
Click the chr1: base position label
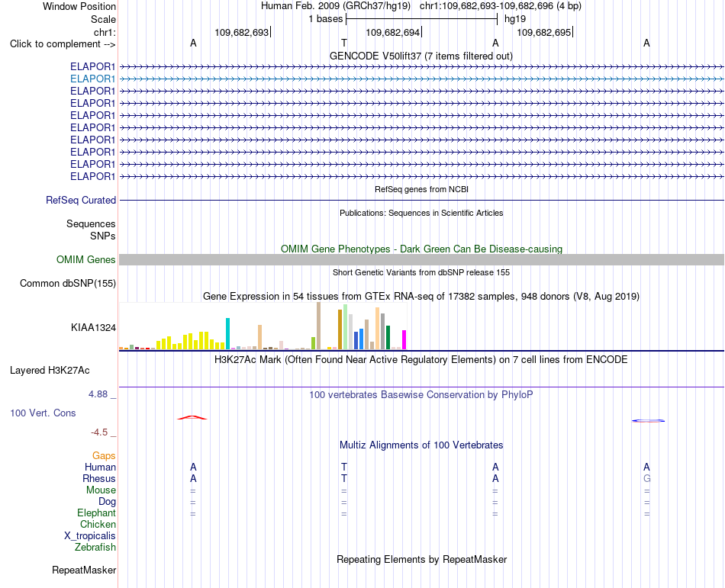click(105, 32)
